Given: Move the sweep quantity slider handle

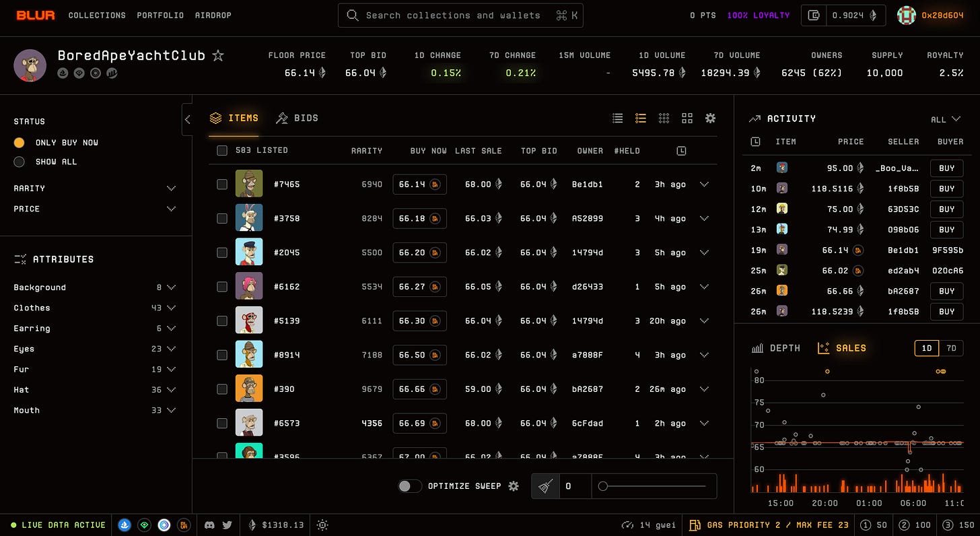Looking at the screenshot, I should point(603,486).
